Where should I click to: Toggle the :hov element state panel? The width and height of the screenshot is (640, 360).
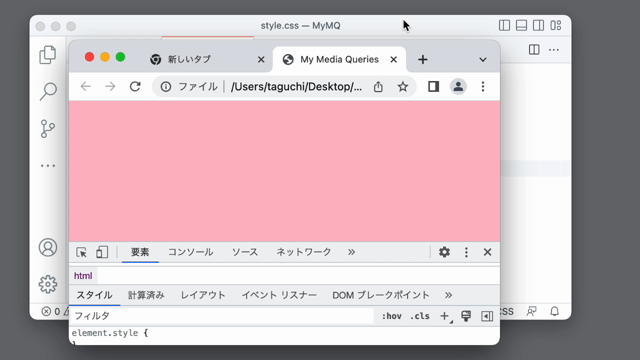[391, 316]
